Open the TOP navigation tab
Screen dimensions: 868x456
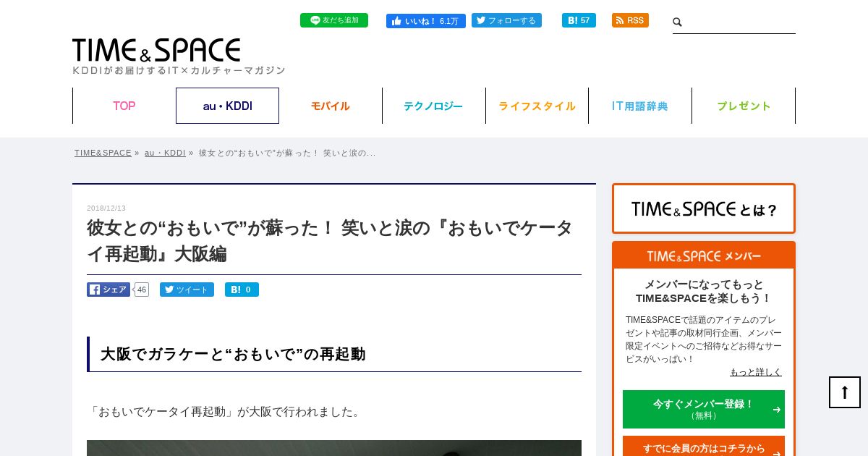click(124, 106)
